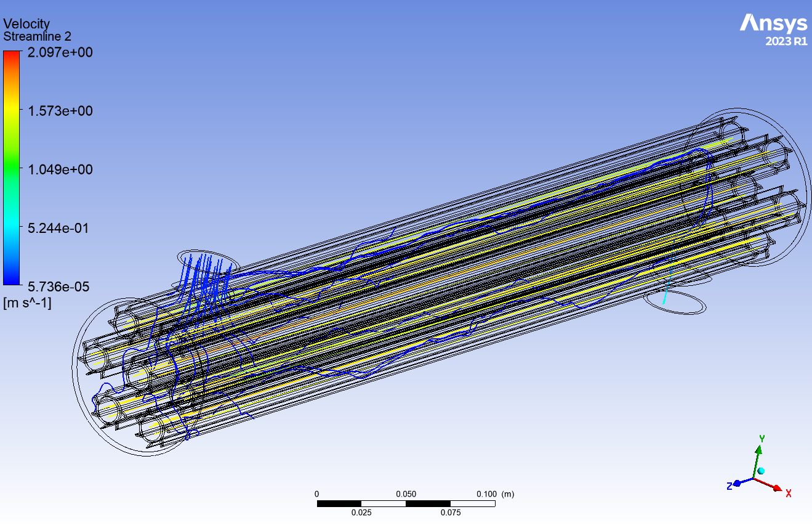Click the legend value 1.573e+00
This screenshot has width=812, height=528.
60,111
